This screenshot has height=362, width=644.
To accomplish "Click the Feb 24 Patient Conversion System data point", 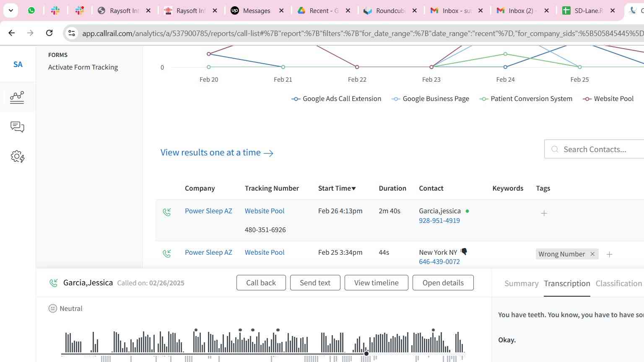I will point(505,54).
